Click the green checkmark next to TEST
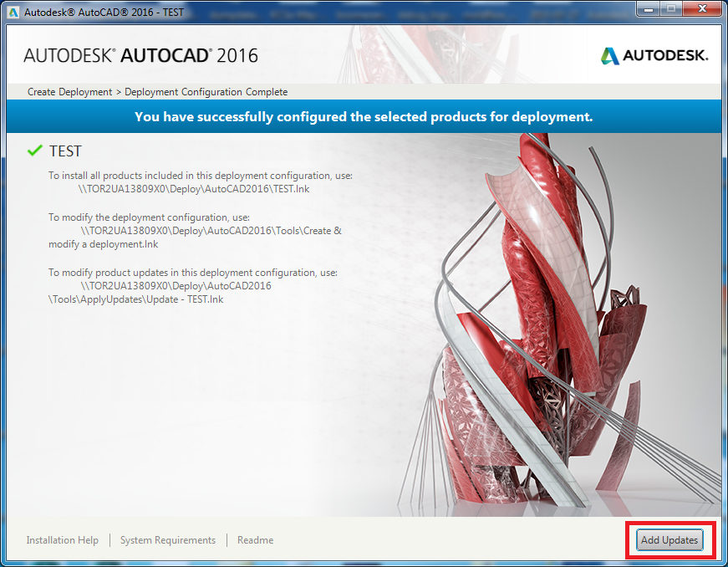Image resolution: width=728 pixels, height=567 pixels. tap(35, 151)
